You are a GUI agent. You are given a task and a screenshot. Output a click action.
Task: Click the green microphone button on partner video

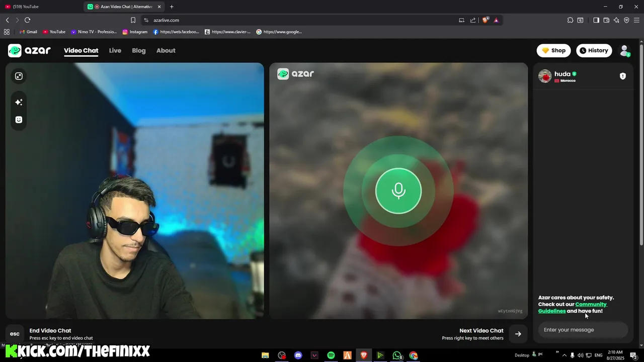pos(398,191)
